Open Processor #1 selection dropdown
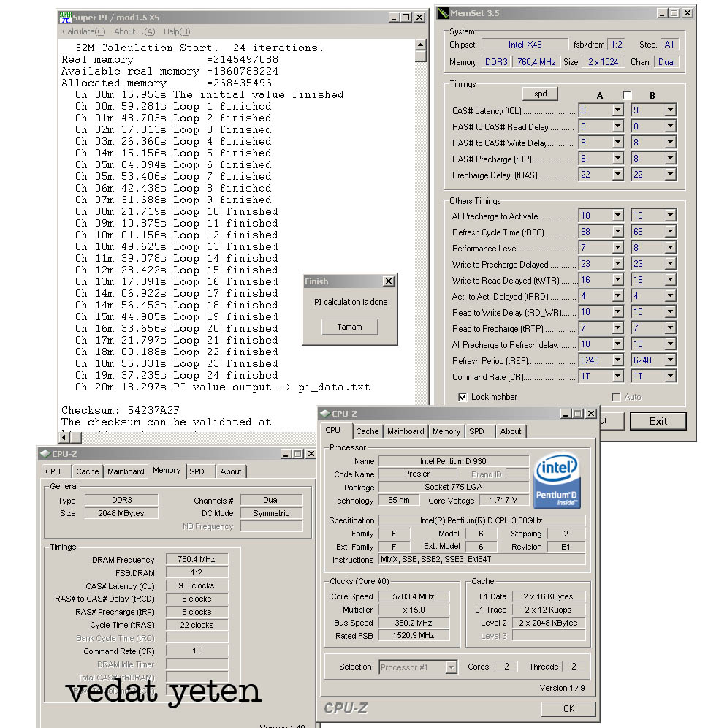This screenshot has width=727, height=728. point(451,667)
